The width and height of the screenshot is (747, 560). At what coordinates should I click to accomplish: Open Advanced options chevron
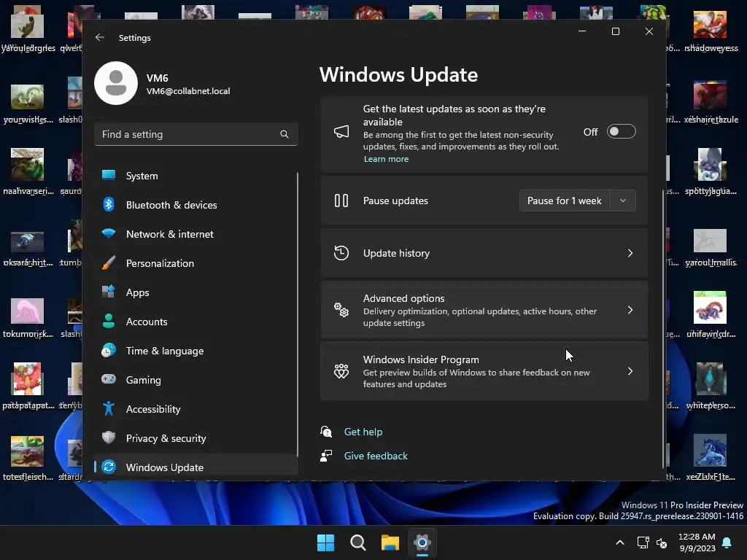coord(630,310)
